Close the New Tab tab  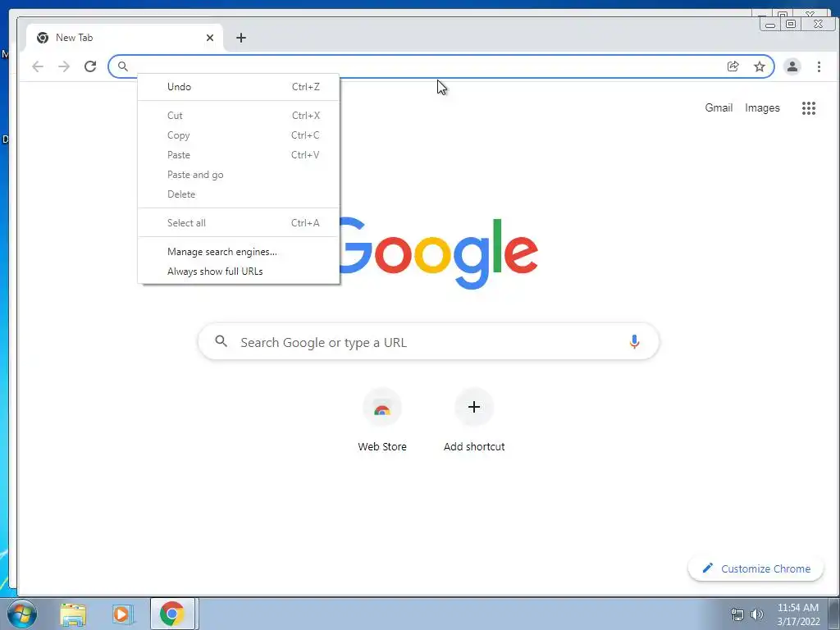pyautogui.click(x=210, y=38)
